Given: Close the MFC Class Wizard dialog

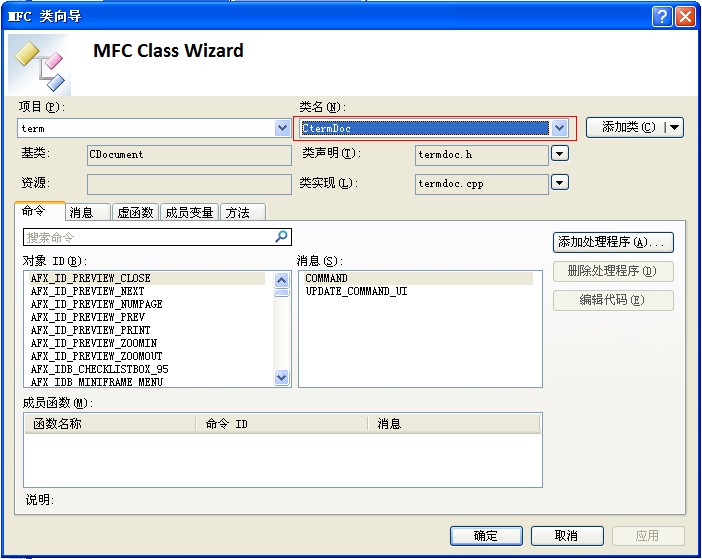Looking at the screenshot, I should pos(685,17).
